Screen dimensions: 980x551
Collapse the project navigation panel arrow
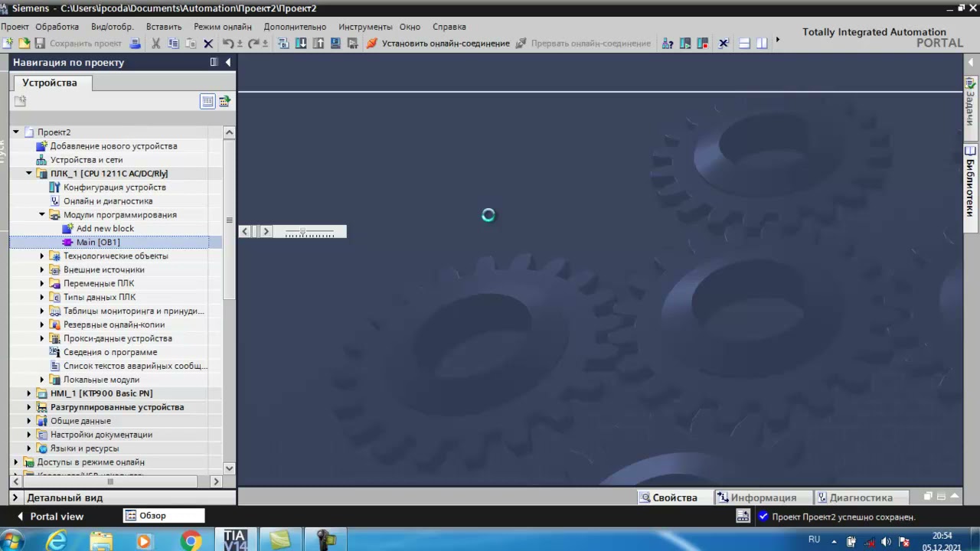(x=228, y=63)
